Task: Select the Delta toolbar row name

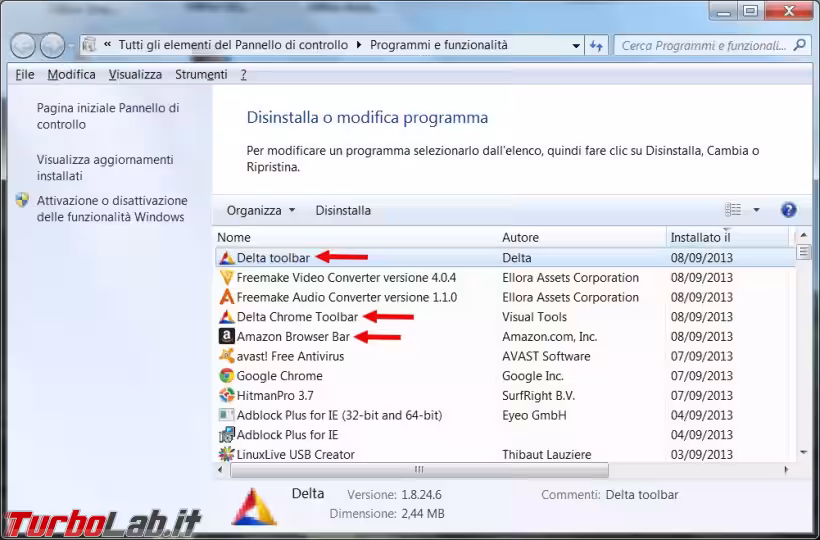Action: [273, 258]
